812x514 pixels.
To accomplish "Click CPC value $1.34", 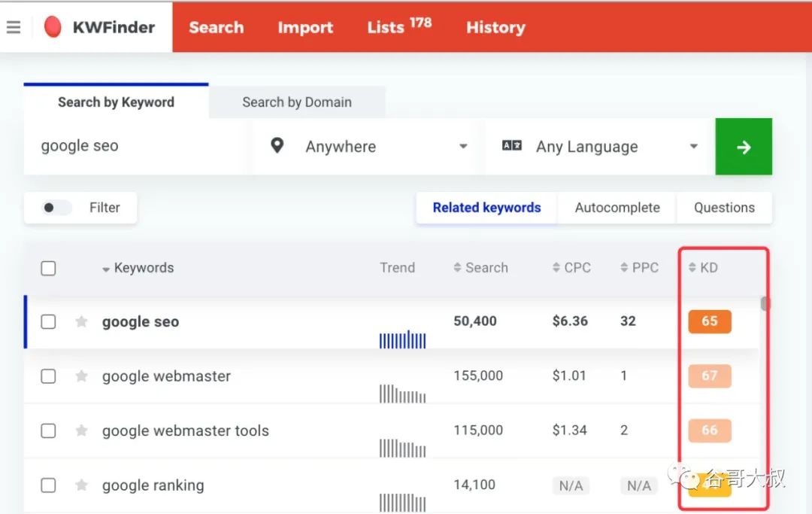I will [x=570, y=430].
